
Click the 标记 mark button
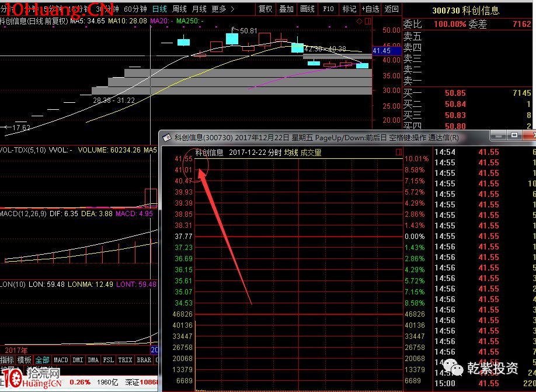click(349, 9)
